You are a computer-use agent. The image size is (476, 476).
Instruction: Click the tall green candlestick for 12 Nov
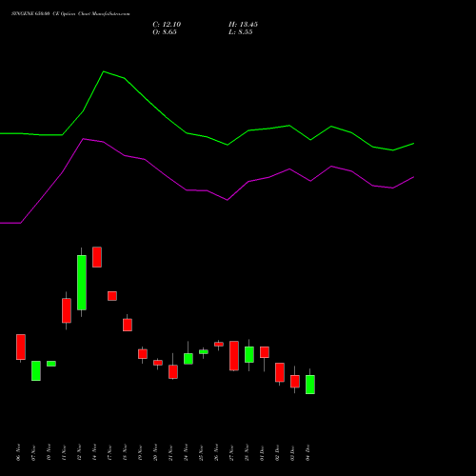point(82,283)
